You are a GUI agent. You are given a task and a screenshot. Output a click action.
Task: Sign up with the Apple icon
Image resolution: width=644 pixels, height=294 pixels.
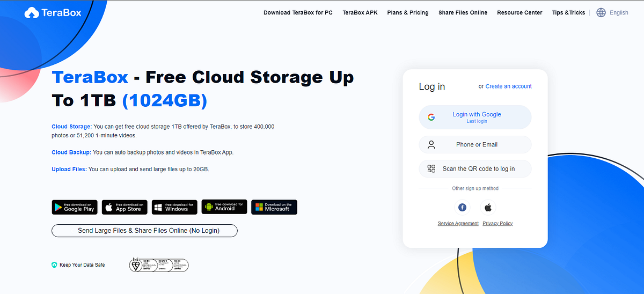point(488,207)
